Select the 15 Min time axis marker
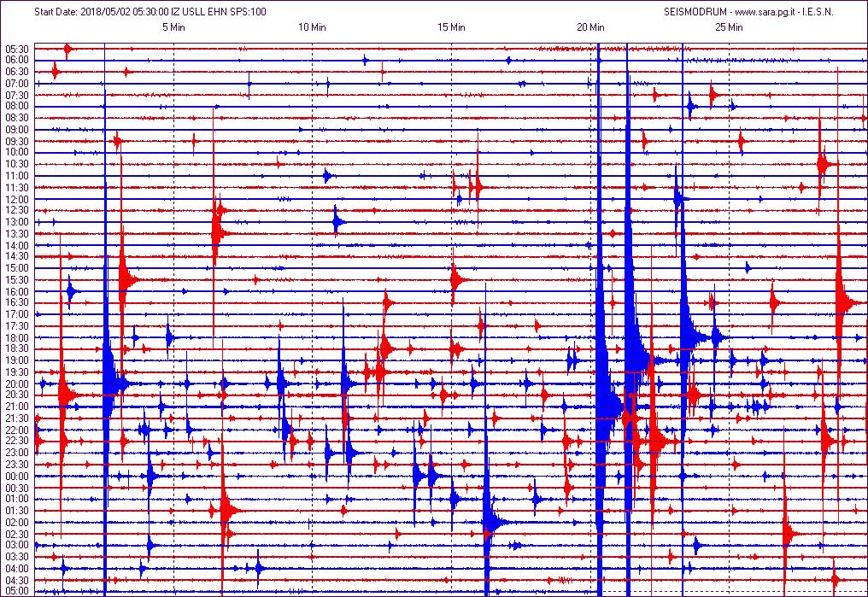 click(451, 27)
